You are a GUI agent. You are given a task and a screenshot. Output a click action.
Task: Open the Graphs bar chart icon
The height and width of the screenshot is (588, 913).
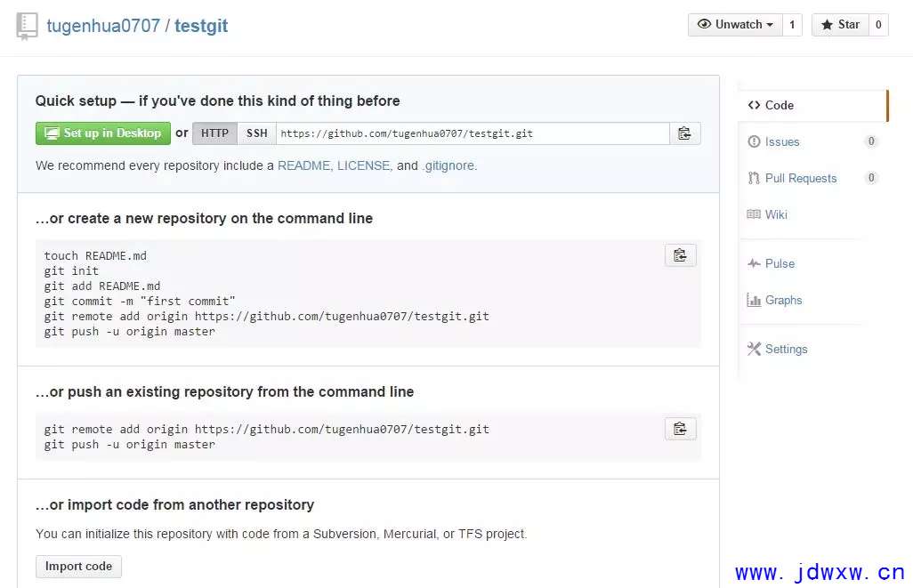[x=754, y=300]
